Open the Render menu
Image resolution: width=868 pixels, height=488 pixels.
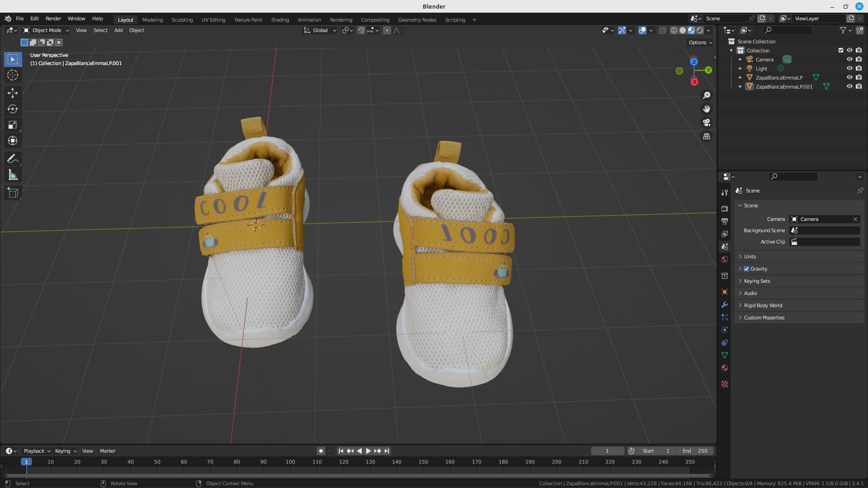pyautogui.click(x=53, y=19)
